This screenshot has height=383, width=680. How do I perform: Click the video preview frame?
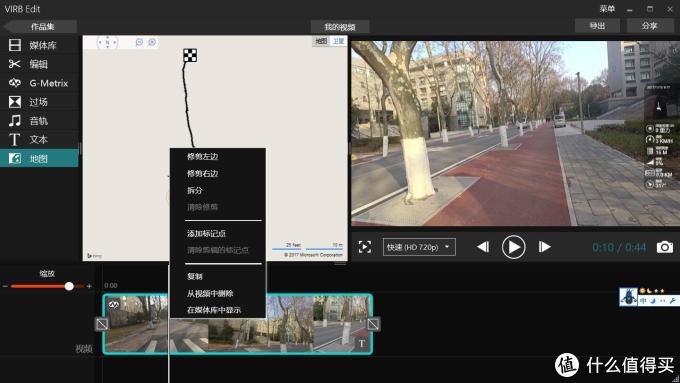[516, 134]
